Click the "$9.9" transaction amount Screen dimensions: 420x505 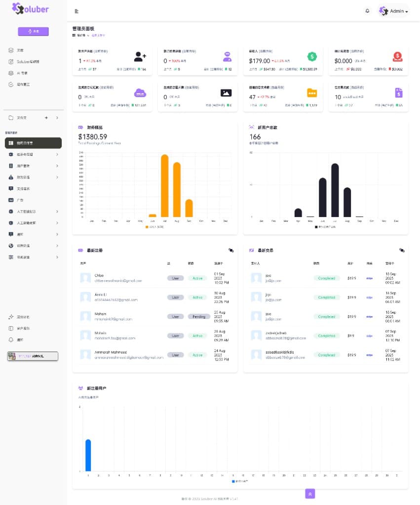tap(351, 336)
